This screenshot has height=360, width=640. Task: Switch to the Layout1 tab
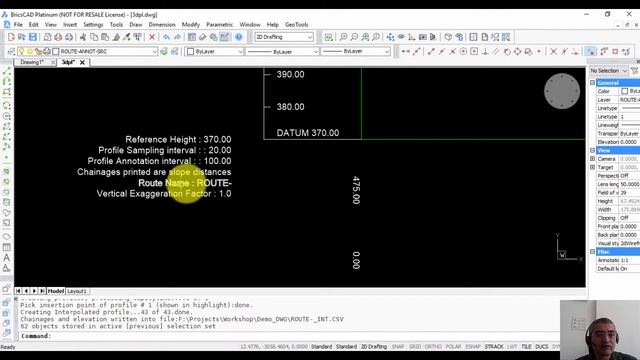[x=77, y=291]
